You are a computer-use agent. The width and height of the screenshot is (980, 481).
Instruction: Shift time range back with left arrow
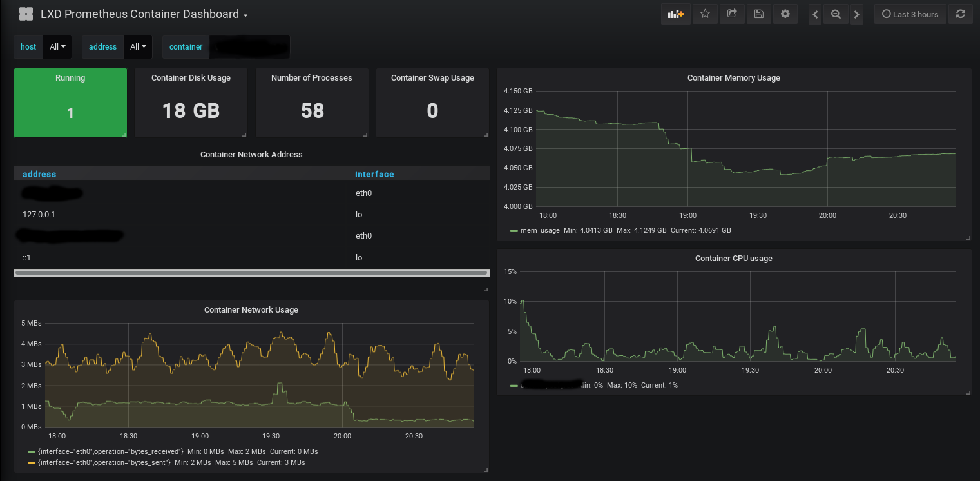815,14
